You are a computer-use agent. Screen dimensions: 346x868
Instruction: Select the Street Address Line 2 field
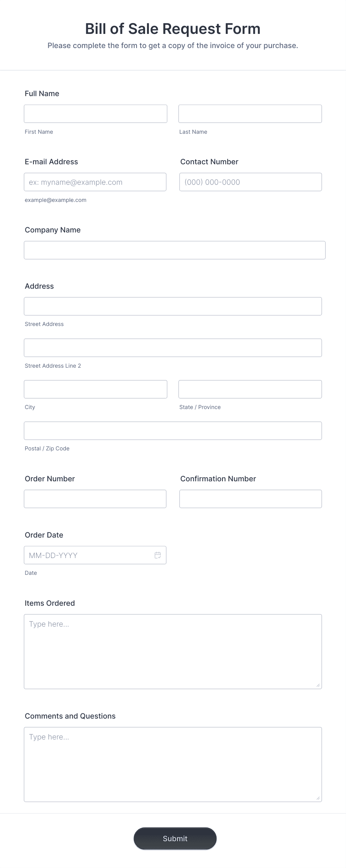pos(173,348)
